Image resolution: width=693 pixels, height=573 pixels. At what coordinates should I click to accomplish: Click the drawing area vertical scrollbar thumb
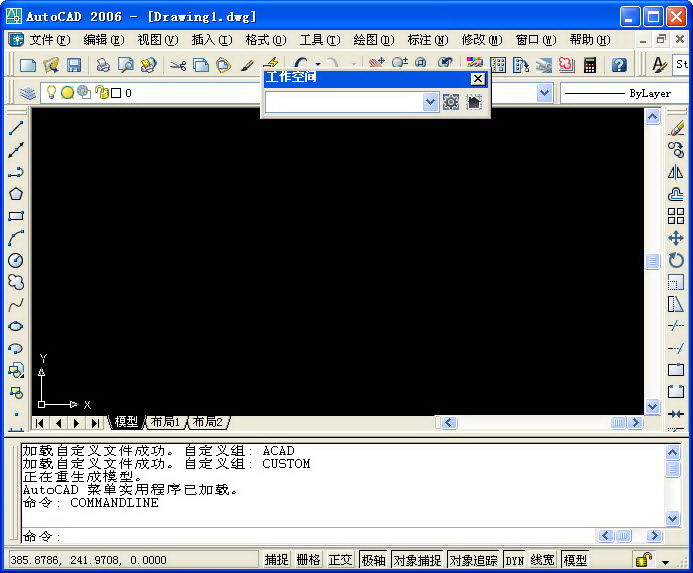(652, 260)
